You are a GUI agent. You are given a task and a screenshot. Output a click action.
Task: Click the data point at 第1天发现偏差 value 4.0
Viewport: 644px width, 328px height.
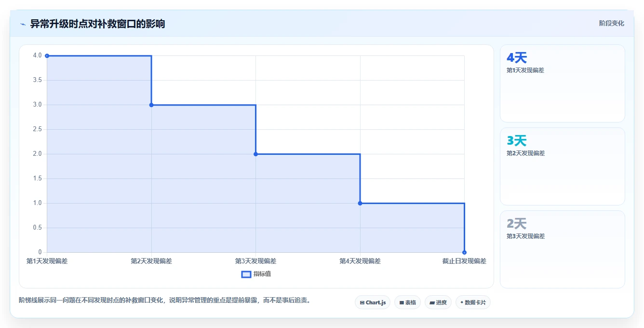coord(47,56)
